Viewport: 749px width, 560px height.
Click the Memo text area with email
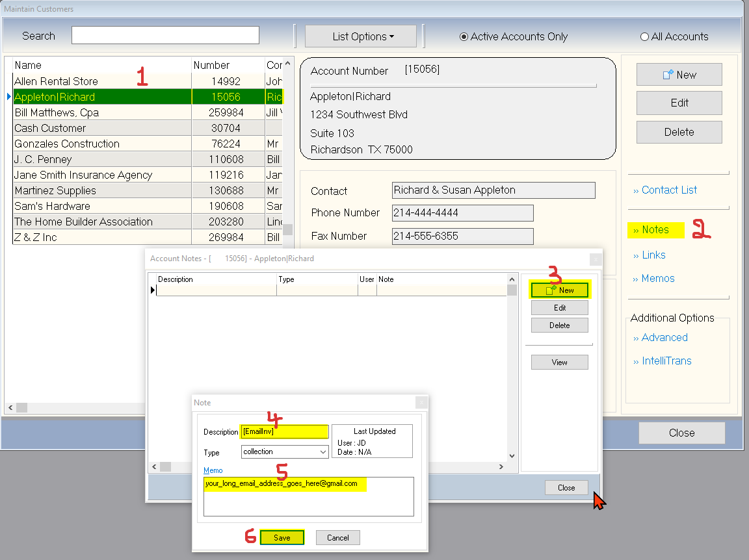[309, 496]
